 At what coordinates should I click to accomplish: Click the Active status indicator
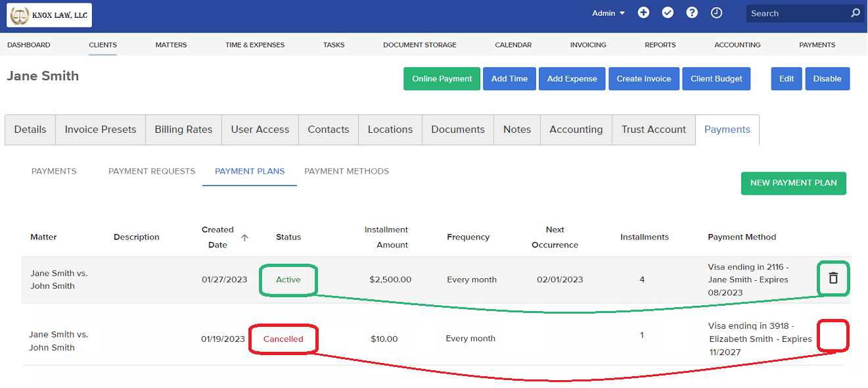(288, 279)
